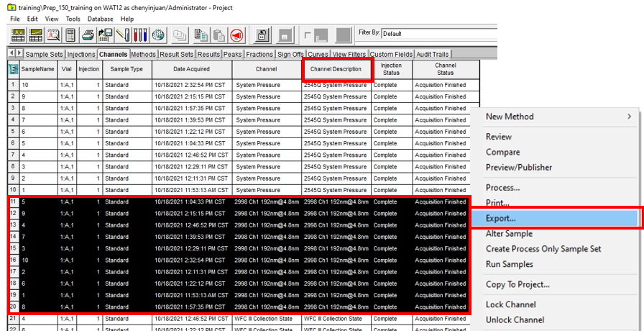The image size is (644, 331).
Task: Click the printer icon in toolbar
Action: 88,35
